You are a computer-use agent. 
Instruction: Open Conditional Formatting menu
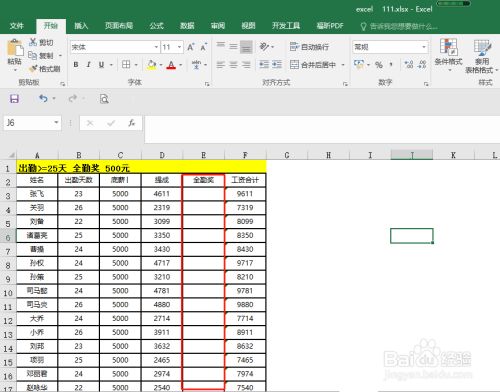449,55
